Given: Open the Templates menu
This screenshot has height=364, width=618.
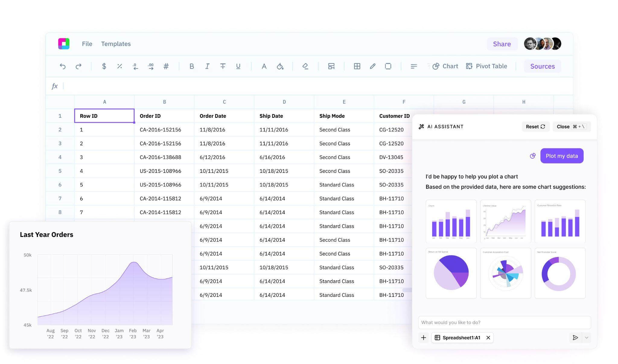Looking at the screenshot, I should point(116,44).
